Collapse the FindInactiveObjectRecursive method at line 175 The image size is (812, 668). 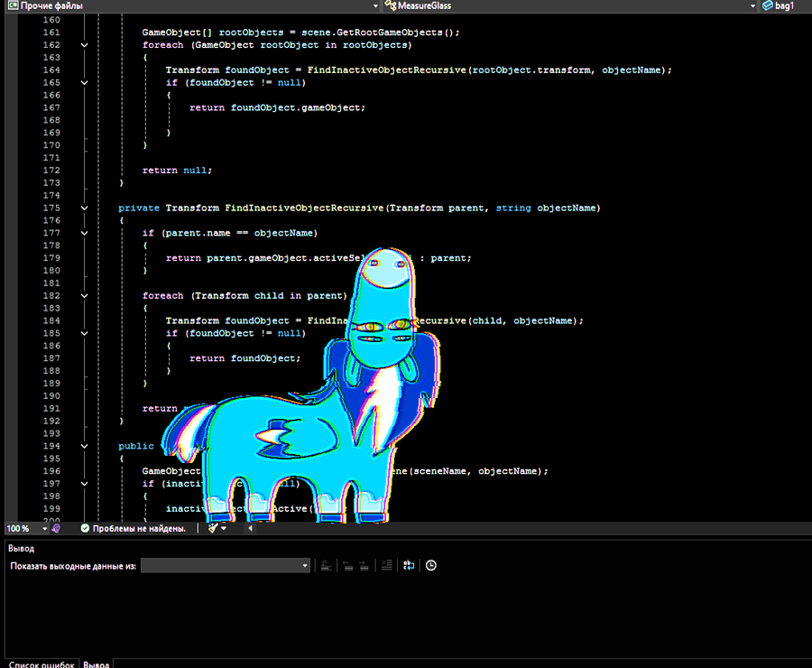(85, 209)
